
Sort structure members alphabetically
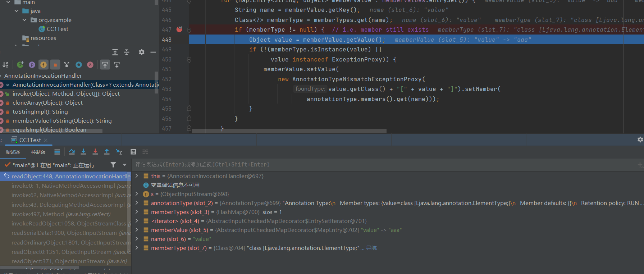pyautogui.click(x=6, y=65)
